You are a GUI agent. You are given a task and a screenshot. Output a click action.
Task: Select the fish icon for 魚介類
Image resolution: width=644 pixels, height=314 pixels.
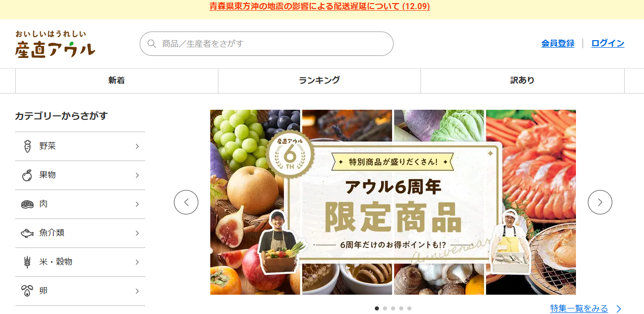click(27, 233)
